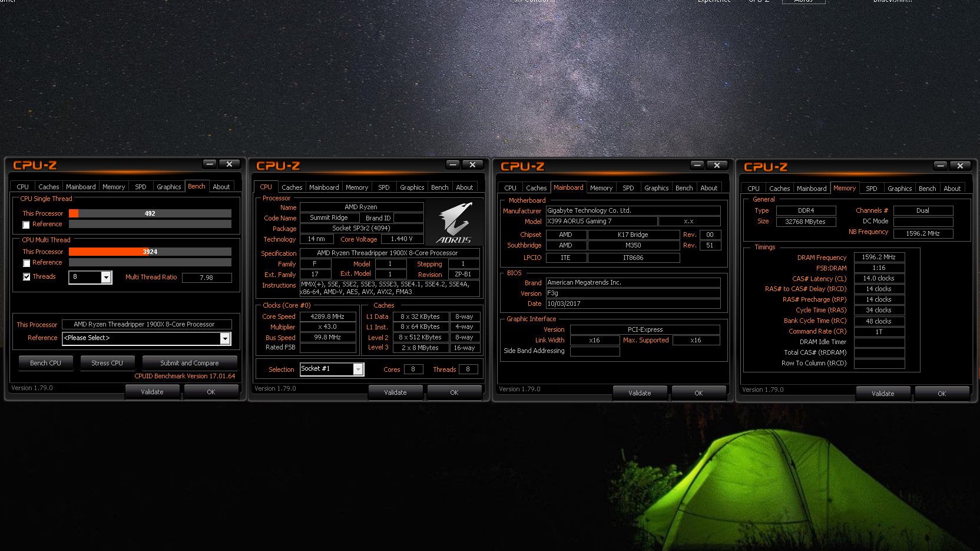
Task: Click OK in Bench window
Action: tap(211, 392)
